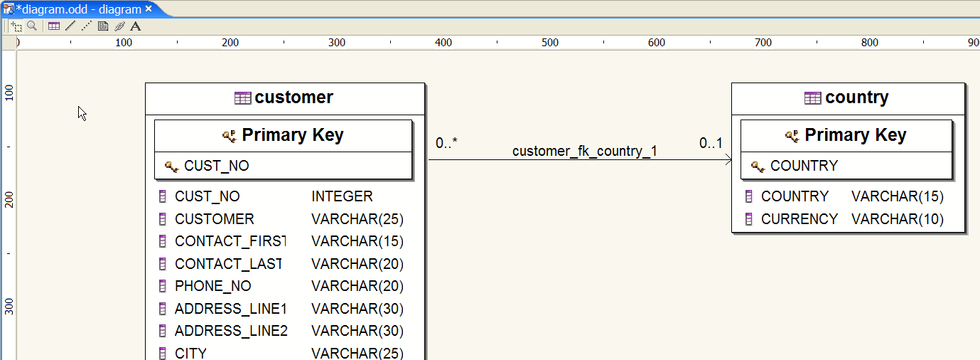The height and width of the screenshot is (360, 980).
Task: Select the PHONE_NO column row
Action: click(212, 286)
